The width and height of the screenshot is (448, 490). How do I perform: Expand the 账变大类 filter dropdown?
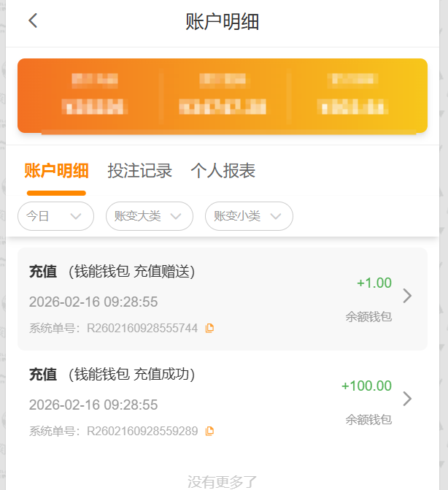pos(149,216)
